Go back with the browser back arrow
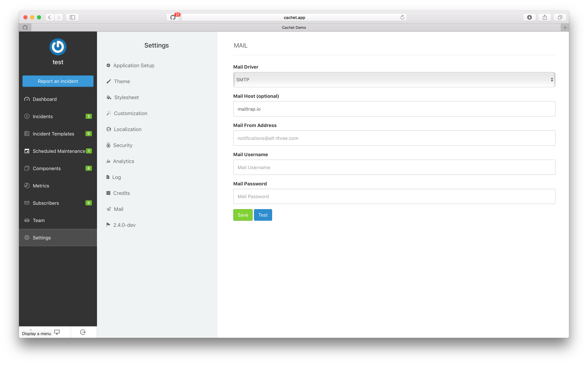Image resolution: width=588 pixels, height=365 pixels. tap(50, 17)
